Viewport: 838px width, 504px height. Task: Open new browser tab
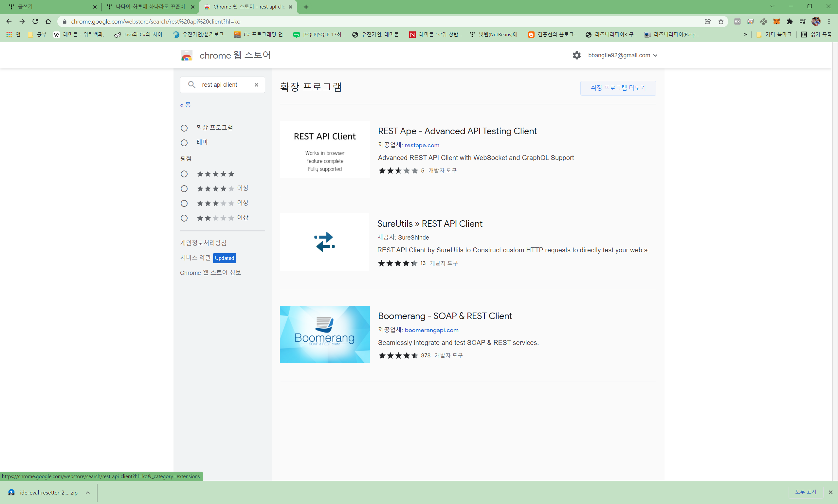point(306,7)
